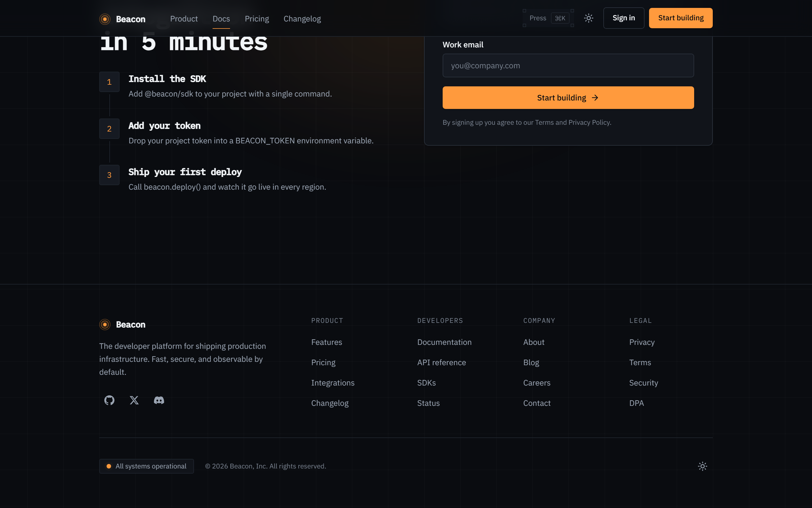The width and height of the screenshot is (812, 508).
Task: Click the 'Work email' field label
Action: click(x=463, y=45)
